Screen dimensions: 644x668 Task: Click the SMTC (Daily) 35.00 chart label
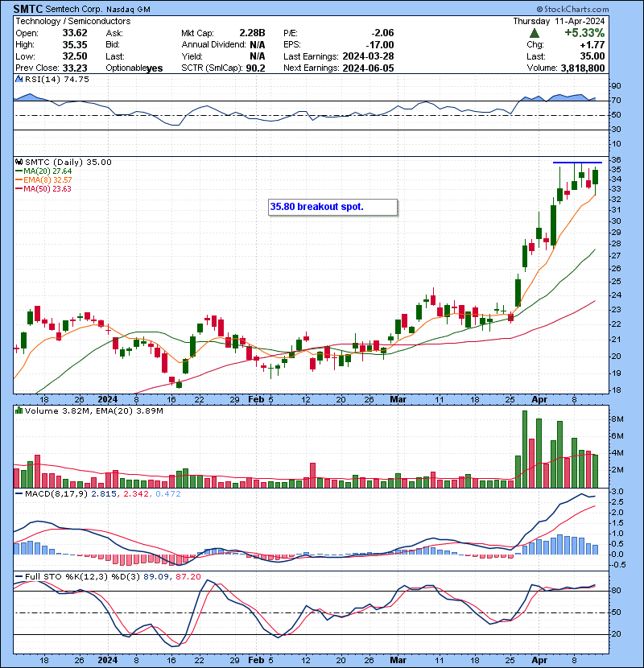pos(68,163)
